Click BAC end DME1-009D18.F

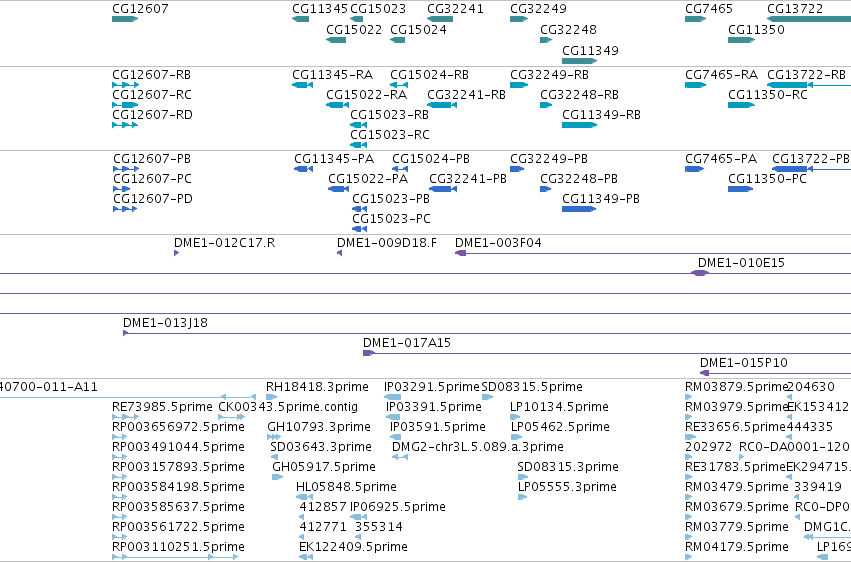(339, 253)
